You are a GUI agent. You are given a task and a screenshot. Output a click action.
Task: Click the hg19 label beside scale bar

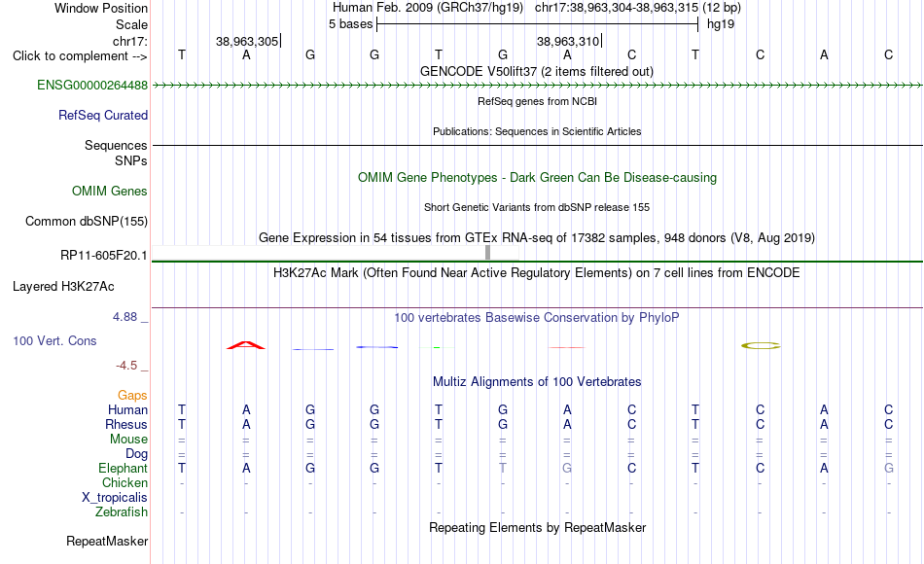pos(721,24)
